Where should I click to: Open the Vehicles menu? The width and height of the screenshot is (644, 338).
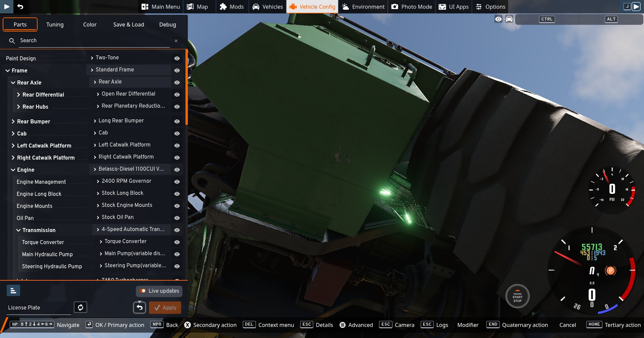point(268,7)
